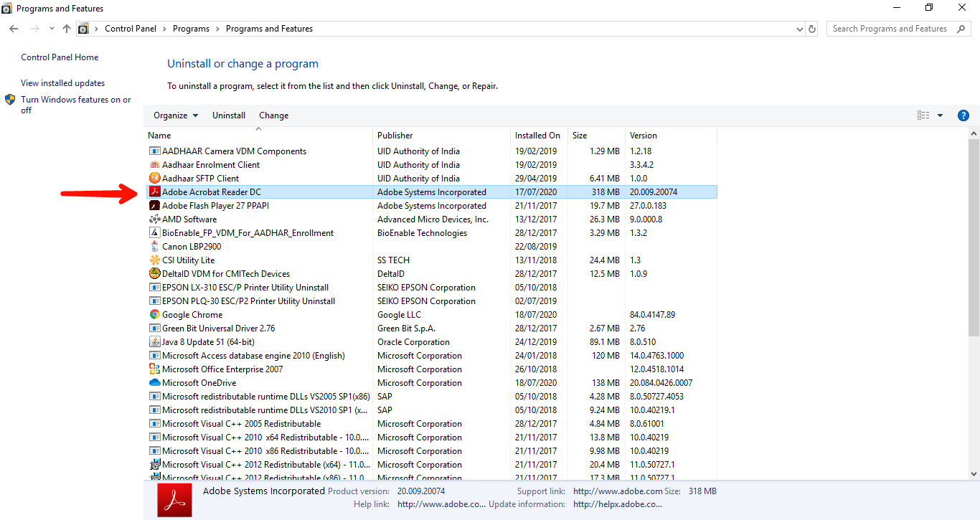Click the 84.0.4147.89 version cell
This screenshot has height=520, width=980.
[652, 315]
